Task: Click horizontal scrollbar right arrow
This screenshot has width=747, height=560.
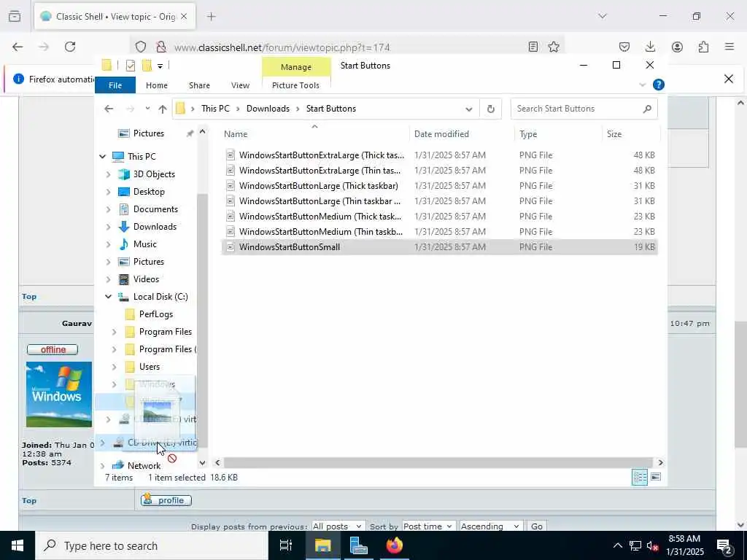Action: click(660, 462)
